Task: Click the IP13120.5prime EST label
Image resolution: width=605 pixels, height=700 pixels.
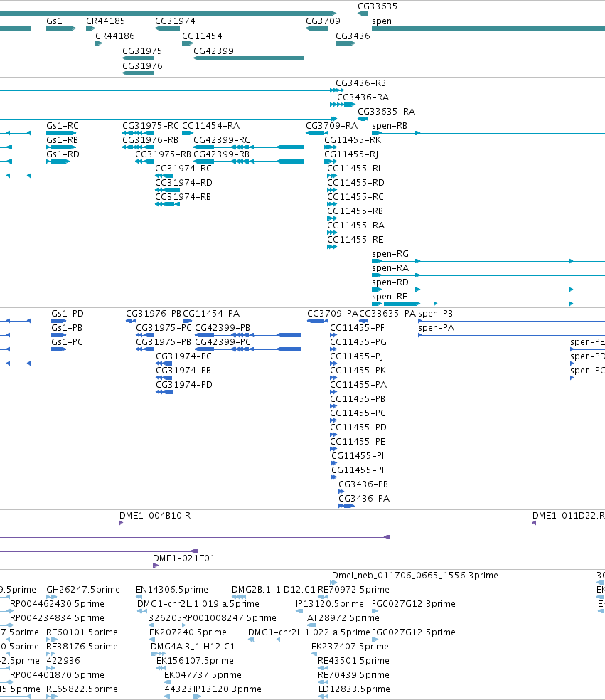Action: click(330, 604)
